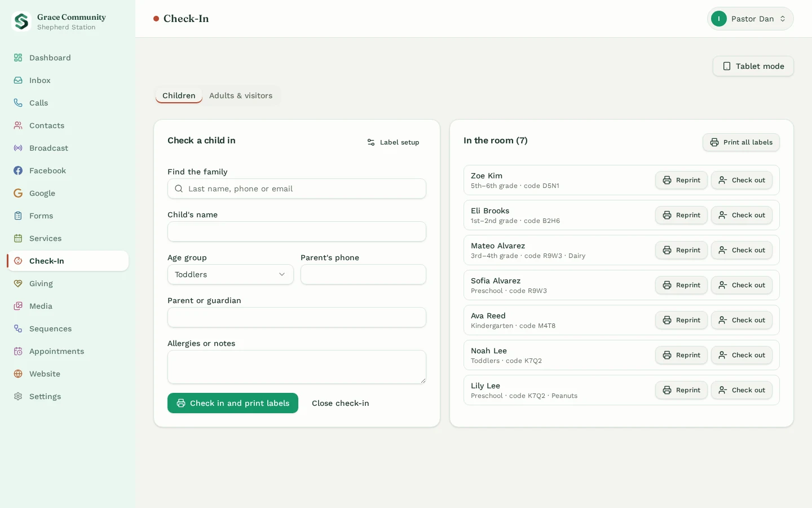Check out Noah Lee
This screenshot has height=508, width=812.
742,355
